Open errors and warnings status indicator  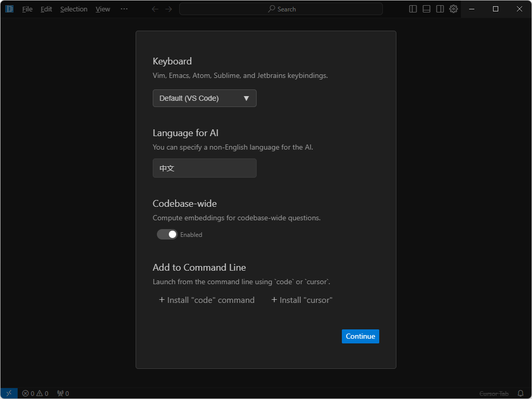pyautogui.click(x=35, y=394)
